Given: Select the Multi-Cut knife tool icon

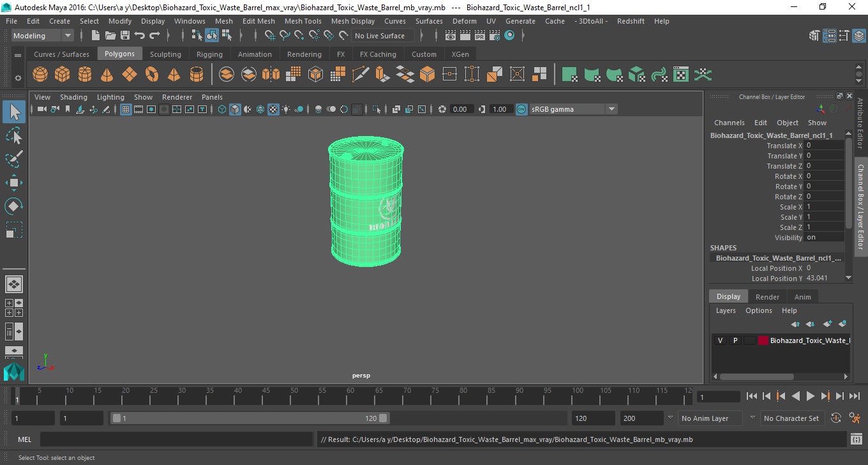Looking at the screenshot, I should click(361, 75).
